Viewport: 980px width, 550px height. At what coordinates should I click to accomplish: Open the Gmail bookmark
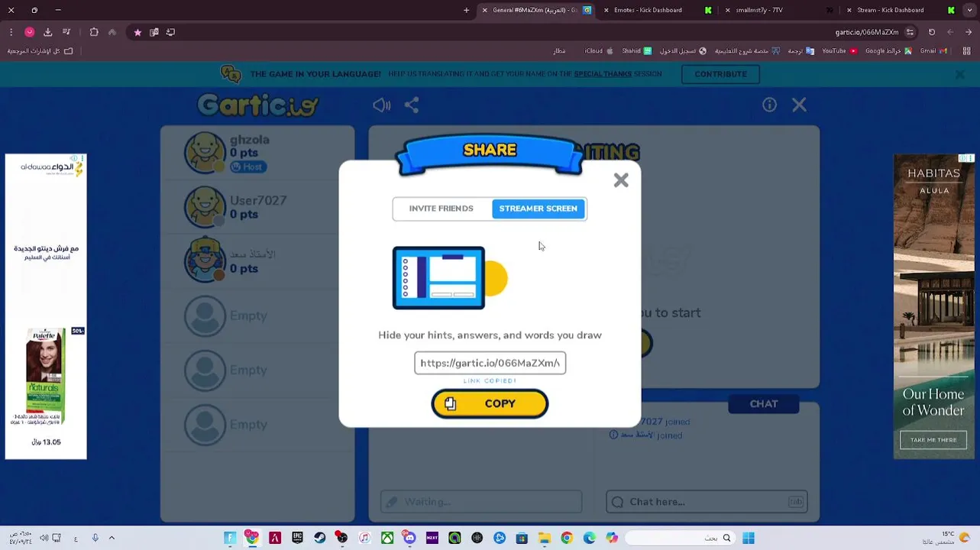933,51
